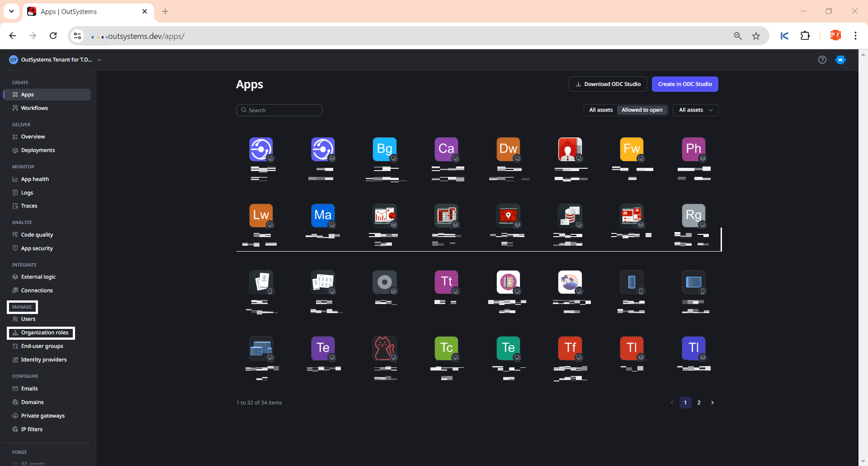Image resolution: width=868 pixels, height=466 pixels.
Task: Go to Workflows in sidebar
Action: (34, 108)
